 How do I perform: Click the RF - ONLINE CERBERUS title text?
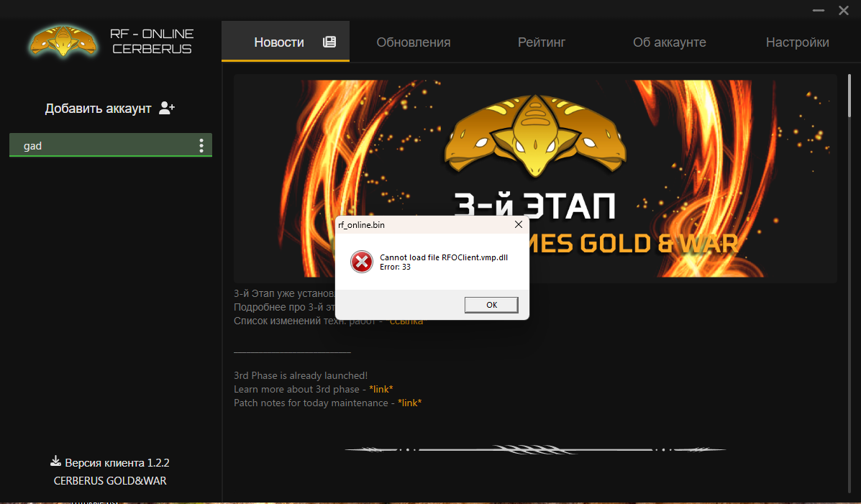152,41
